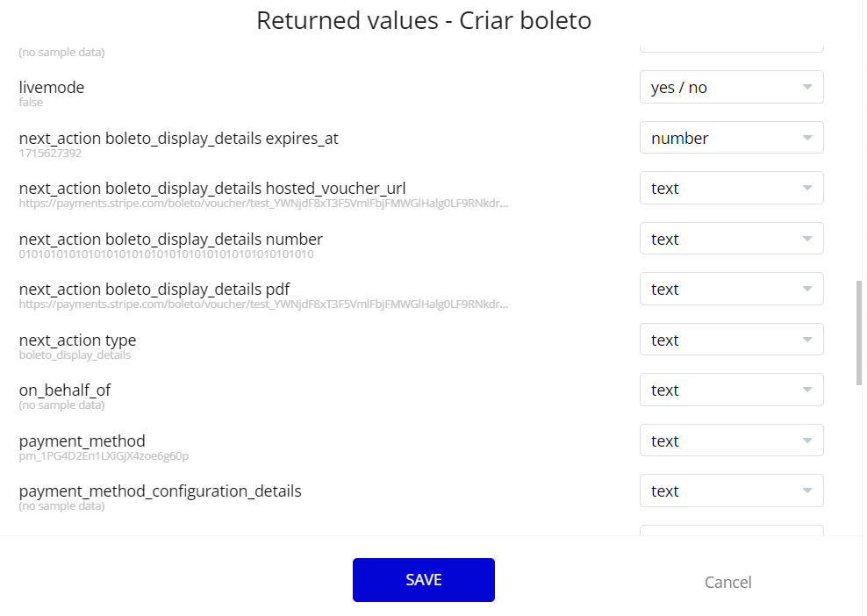This screenshot has height=616, width=867.
Task: Click the SAVE button
Action: point(424,580)
